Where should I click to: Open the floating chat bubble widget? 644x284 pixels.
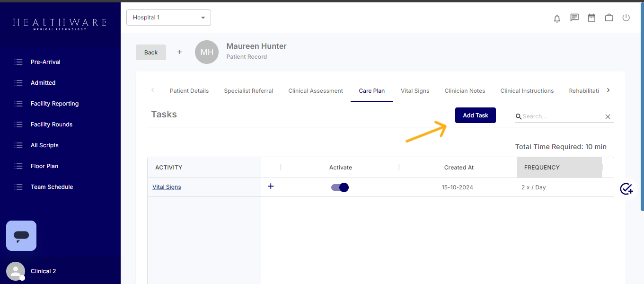[21, 236]
